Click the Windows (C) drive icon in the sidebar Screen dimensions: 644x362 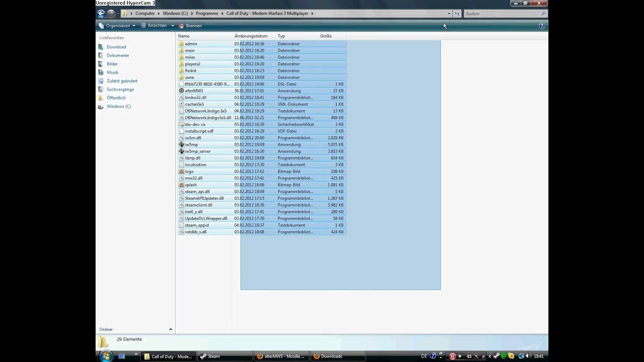(101, 107)
